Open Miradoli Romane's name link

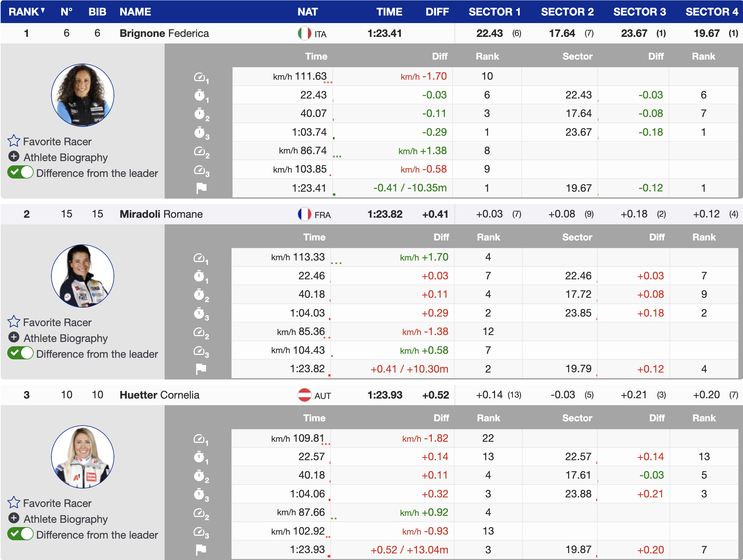point(161,214)
